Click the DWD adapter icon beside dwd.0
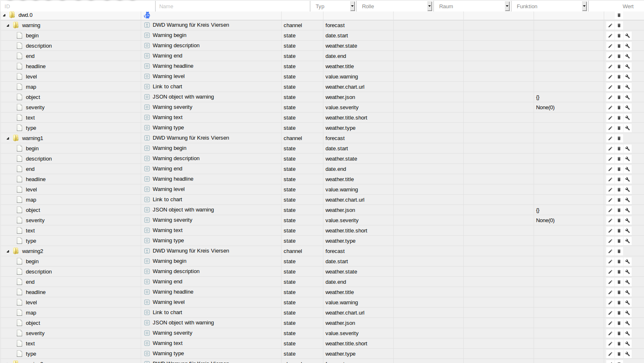 147,15
